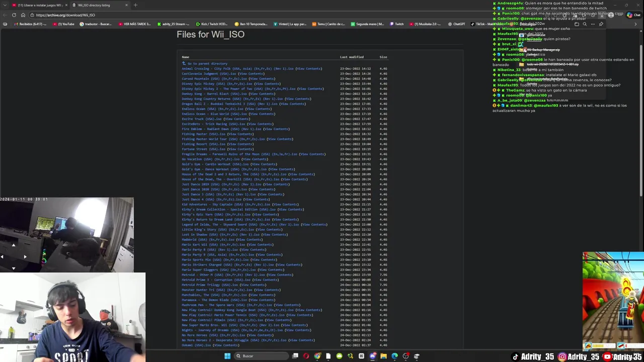The image size is (644, 362).
Task: Open the Segunda mano bookmark
Action: point(367,24)
